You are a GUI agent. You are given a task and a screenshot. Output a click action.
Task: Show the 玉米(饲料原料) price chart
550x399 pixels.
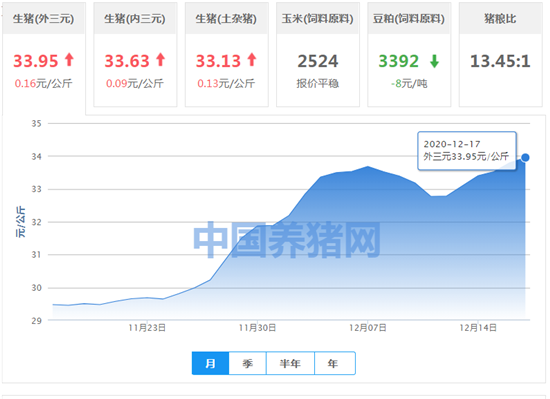[318, 54]
